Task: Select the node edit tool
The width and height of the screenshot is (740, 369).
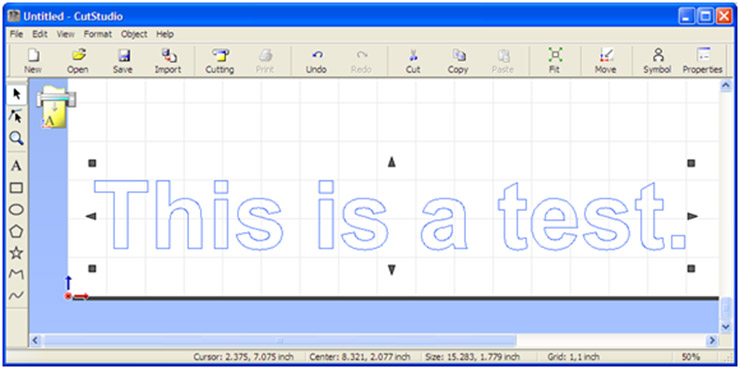Action: coord(17,116)
